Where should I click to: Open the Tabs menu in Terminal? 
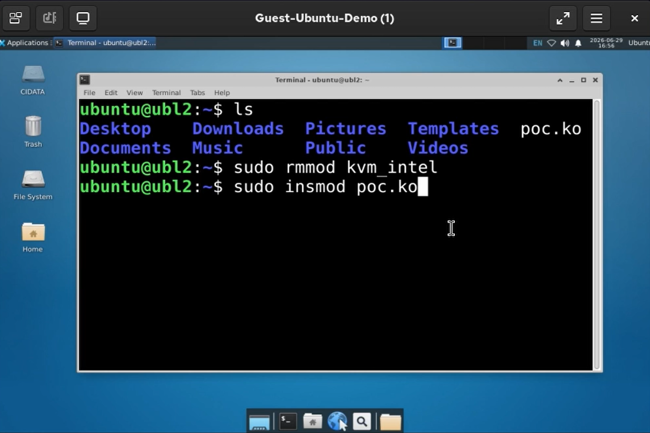(197, 92)
